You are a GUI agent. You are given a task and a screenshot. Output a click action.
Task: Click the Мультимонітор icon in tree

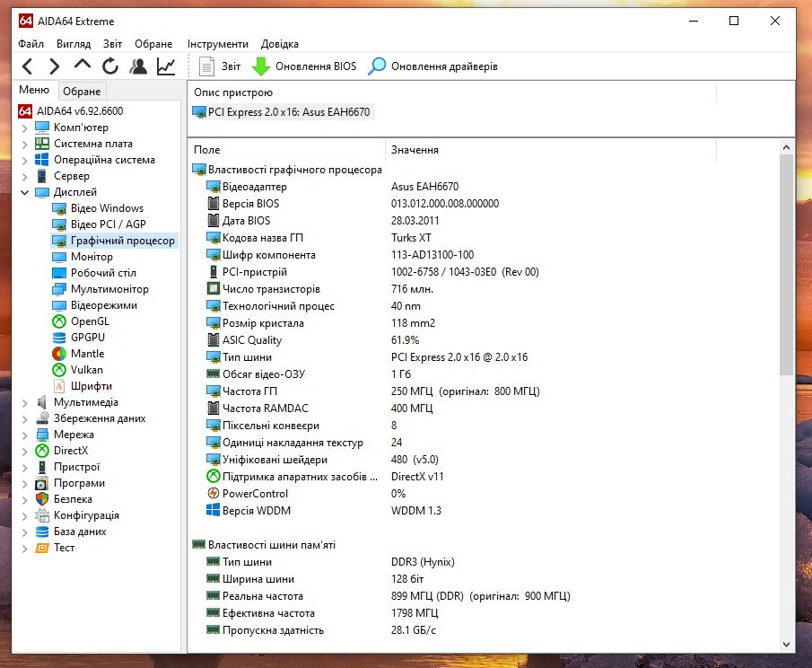[59, 289]
